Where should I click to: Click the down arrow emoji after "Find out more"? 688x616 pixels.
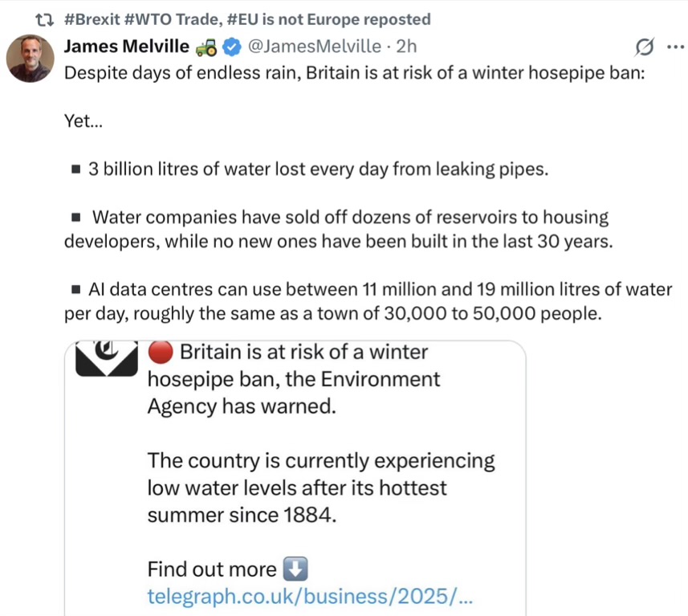tap(295, 569)
